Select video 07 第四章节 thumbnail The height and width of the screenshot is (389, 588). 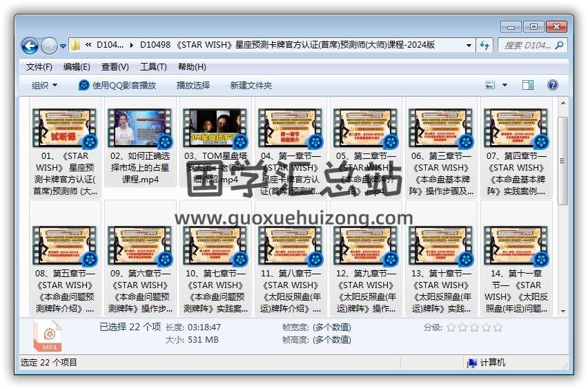516,128
